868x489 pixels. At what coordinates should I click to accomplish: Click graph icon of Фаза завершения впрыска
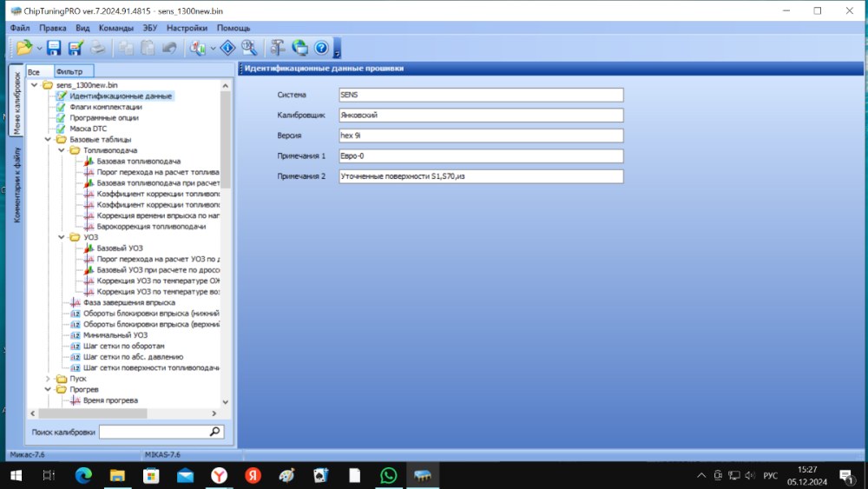pos(76,302)
